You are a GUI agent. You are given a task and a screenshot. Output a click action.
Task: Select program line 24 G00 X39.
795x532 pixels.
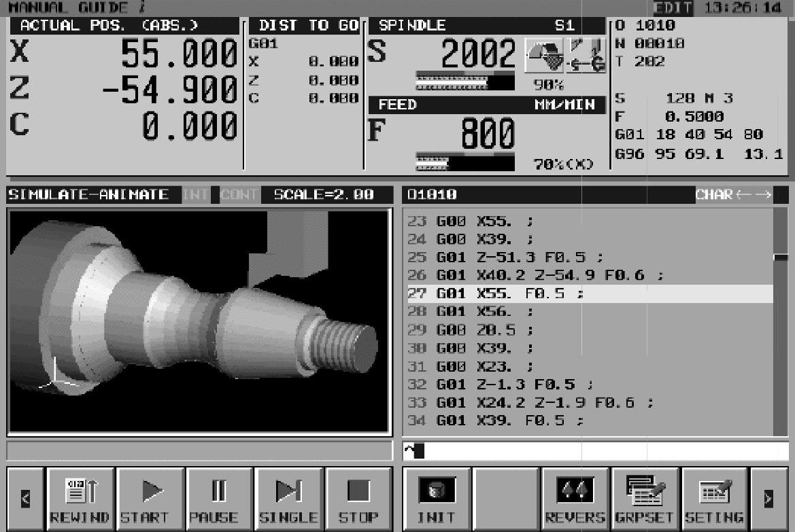tap(590, 239)
